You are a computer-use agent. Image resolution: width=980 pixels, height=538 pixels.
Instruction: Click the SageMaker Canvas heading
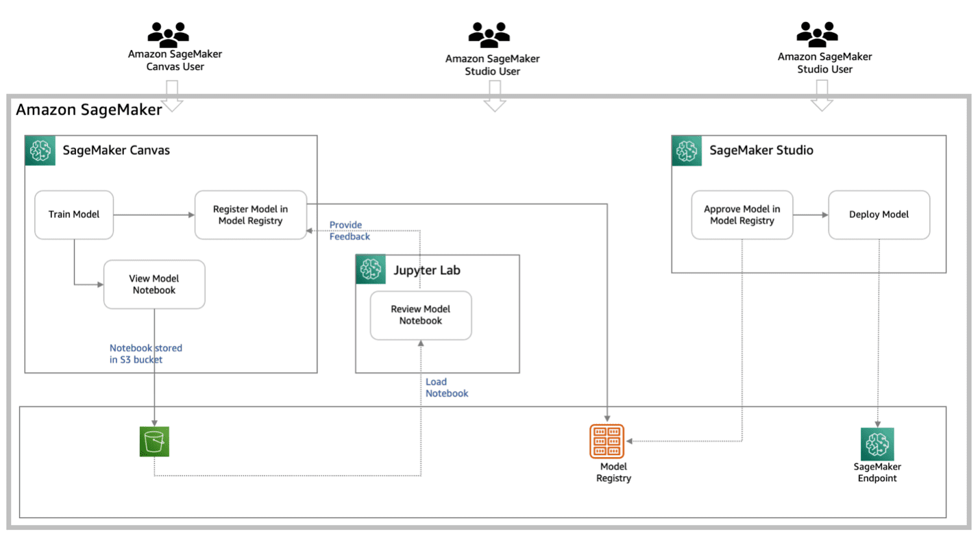pos(117,150)
